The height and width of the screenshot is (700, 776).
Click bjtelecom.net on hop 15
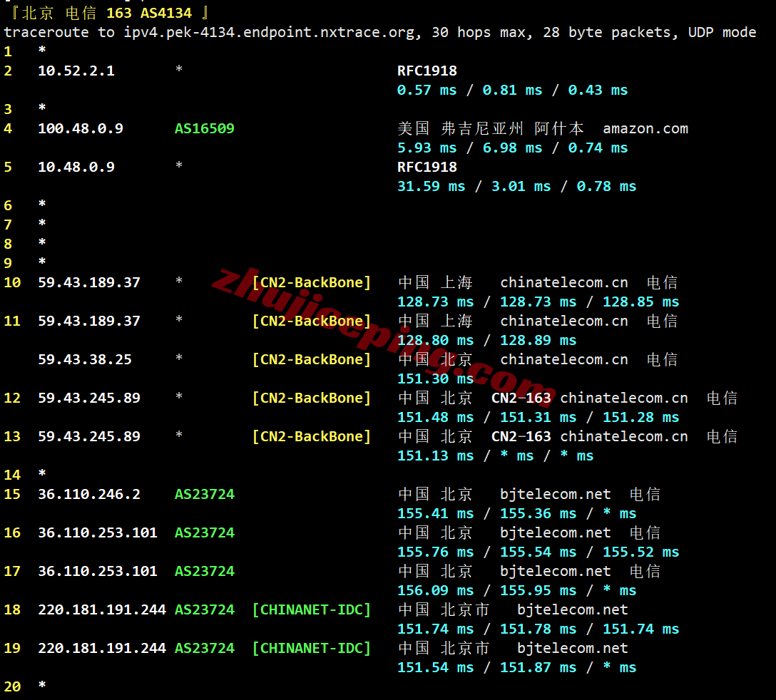[x=556, y=494]
